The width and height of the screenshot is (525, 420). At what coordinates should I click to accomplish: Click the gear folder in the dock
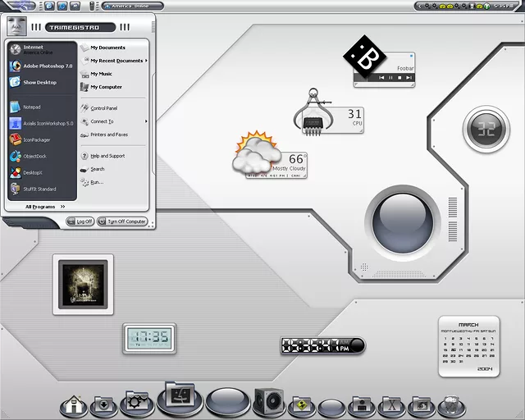pos(134,403)
